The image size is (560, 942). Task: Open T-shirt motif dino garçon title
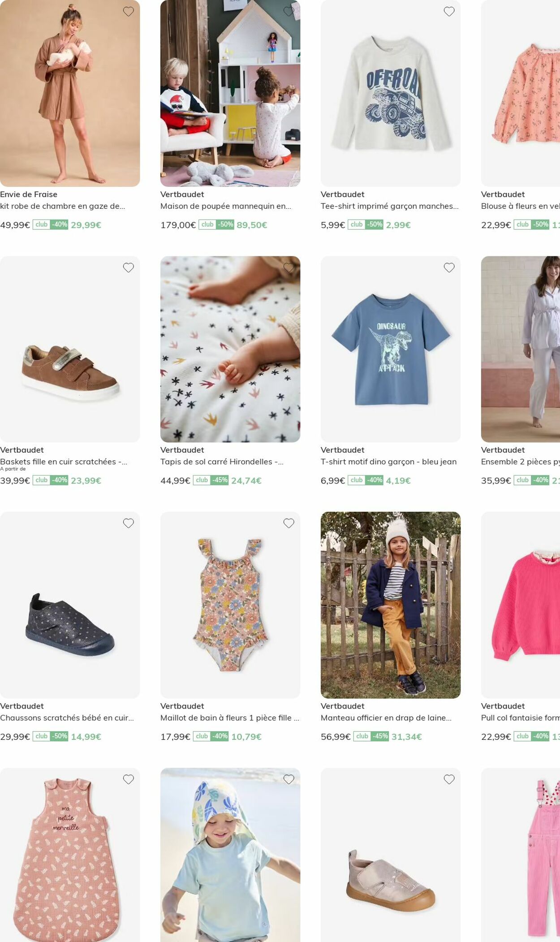click(x=389, y=462)
